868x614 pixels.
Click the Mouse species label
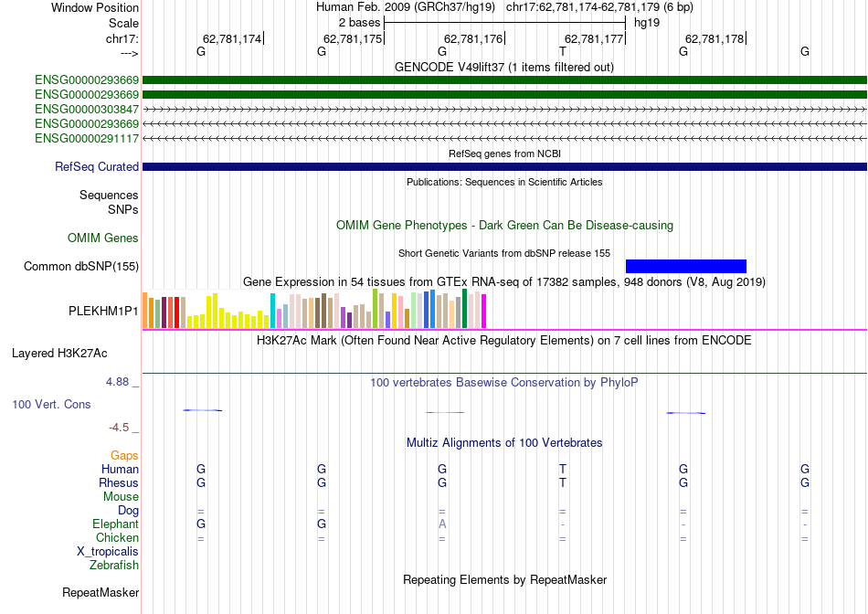point(121,497)
